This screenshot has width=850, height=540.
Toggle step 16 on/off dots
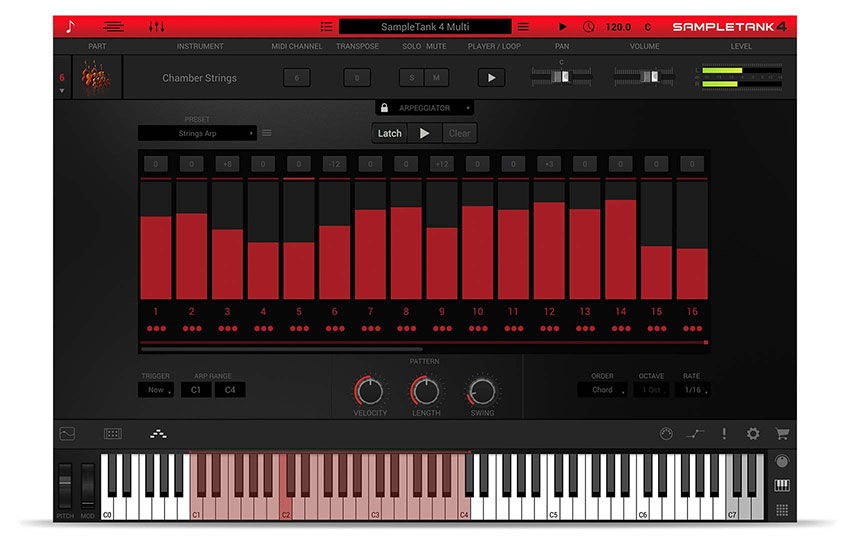pos(693,329)
